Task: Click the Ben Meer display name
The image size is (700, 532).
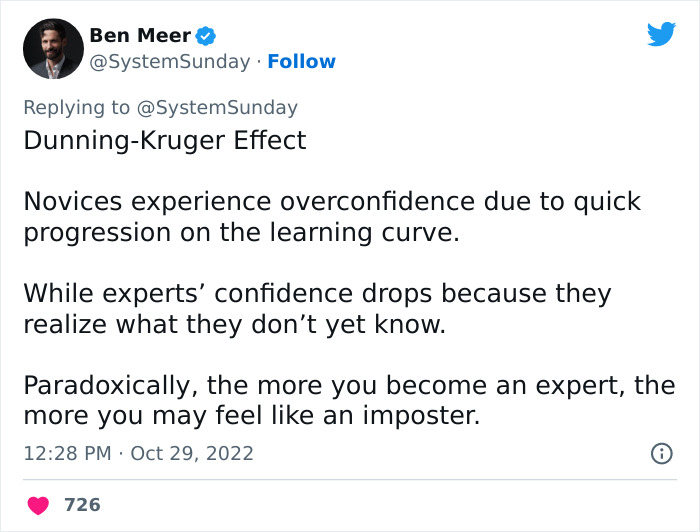Action: coord(140,36)
